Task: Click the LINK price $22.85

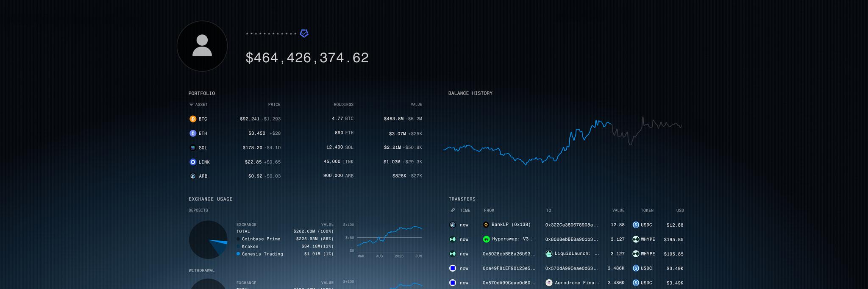Action: [x=253, y=162]
